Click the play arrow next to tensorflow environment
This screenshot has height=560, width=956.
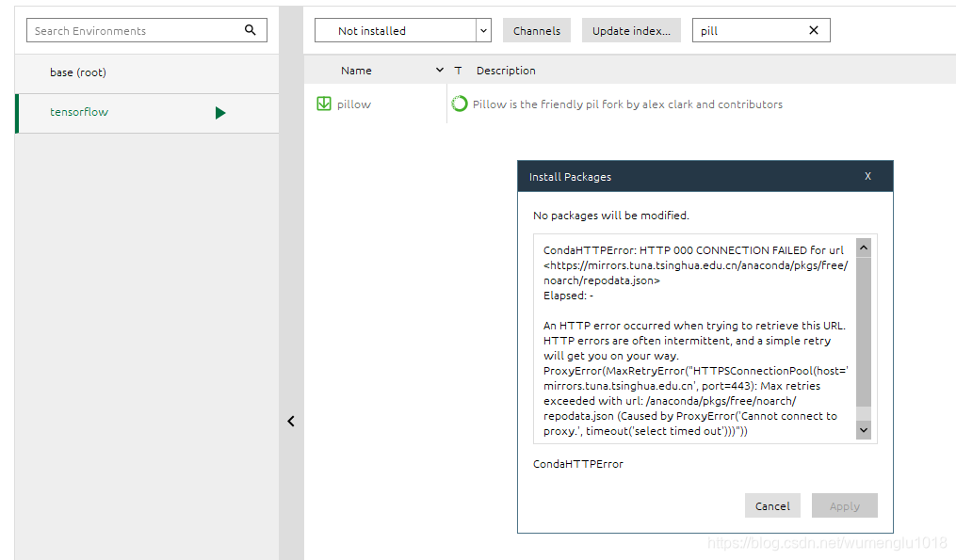click(220, 112)
